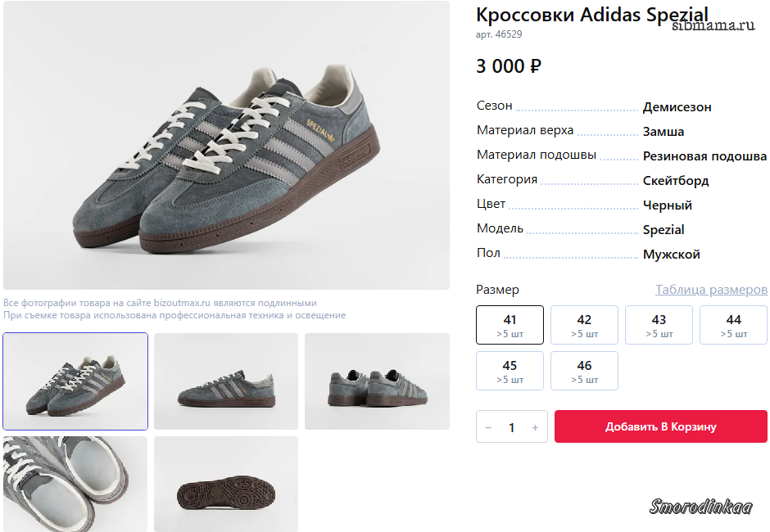Choose size 43
Viewport: 770px width, 532px height.
pos(659,325)
